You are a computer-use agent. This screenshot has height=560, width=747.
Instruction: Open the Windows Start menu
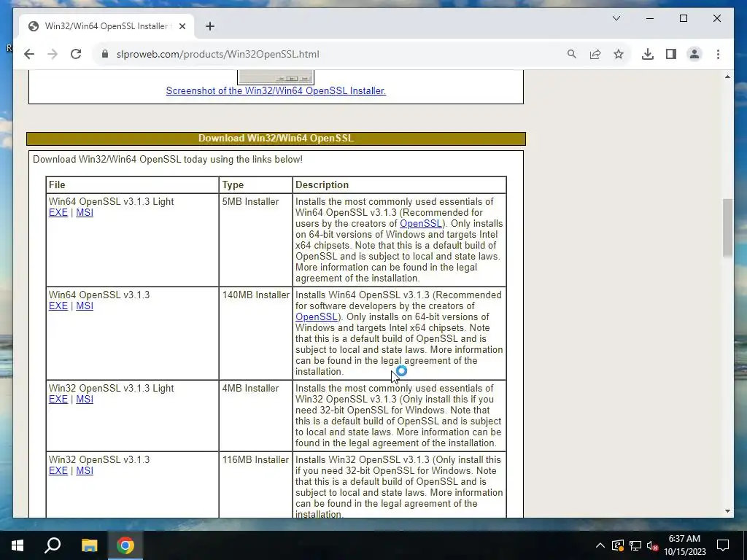18,545
